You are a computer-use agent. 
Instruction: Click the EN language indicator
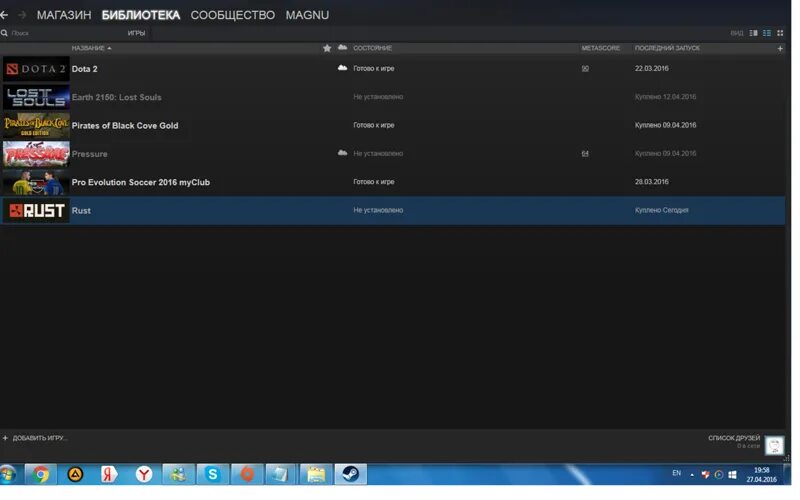pyautogui.click(x=677, y=473)
